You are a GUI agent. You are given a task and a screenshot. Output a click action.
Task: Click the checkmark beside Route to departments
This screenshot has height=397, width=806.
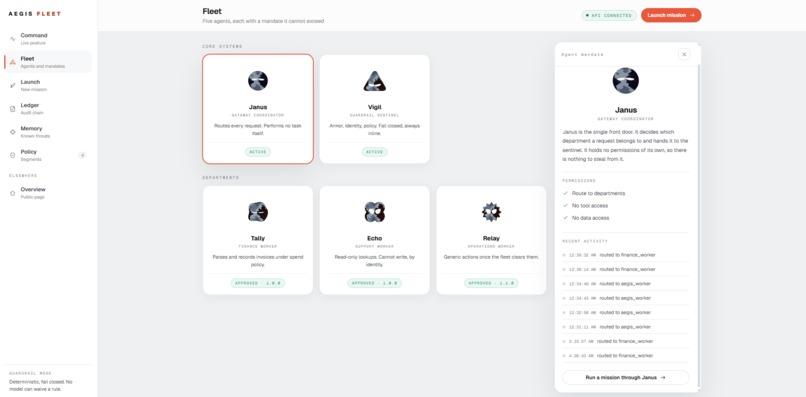[x=565, y=193]
